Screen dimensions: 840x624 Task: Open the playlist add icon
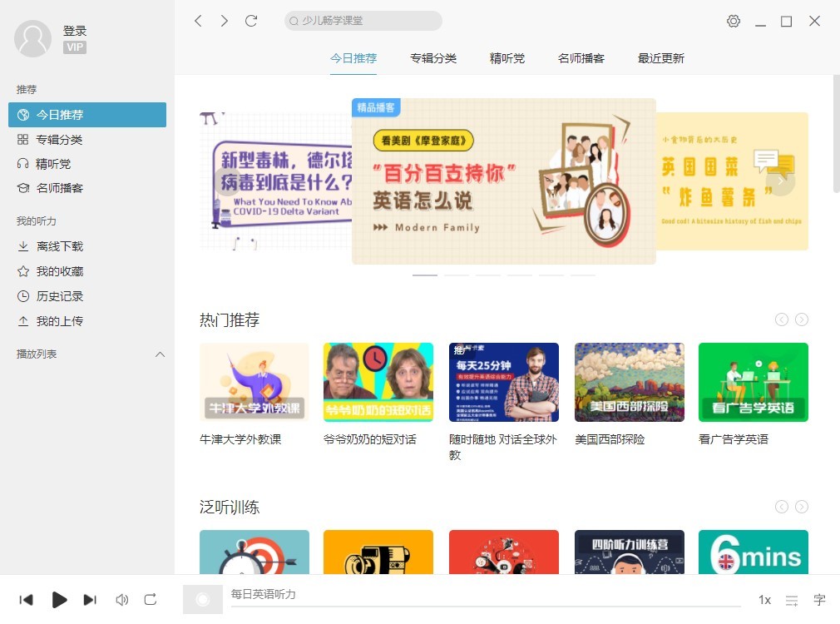click(792, 600)
